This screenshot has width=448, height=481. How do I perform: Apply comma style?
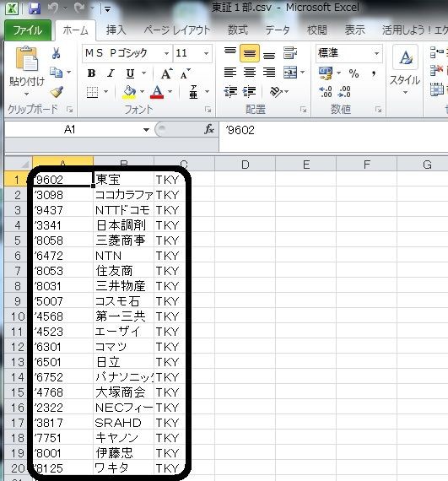coord(374,73)
